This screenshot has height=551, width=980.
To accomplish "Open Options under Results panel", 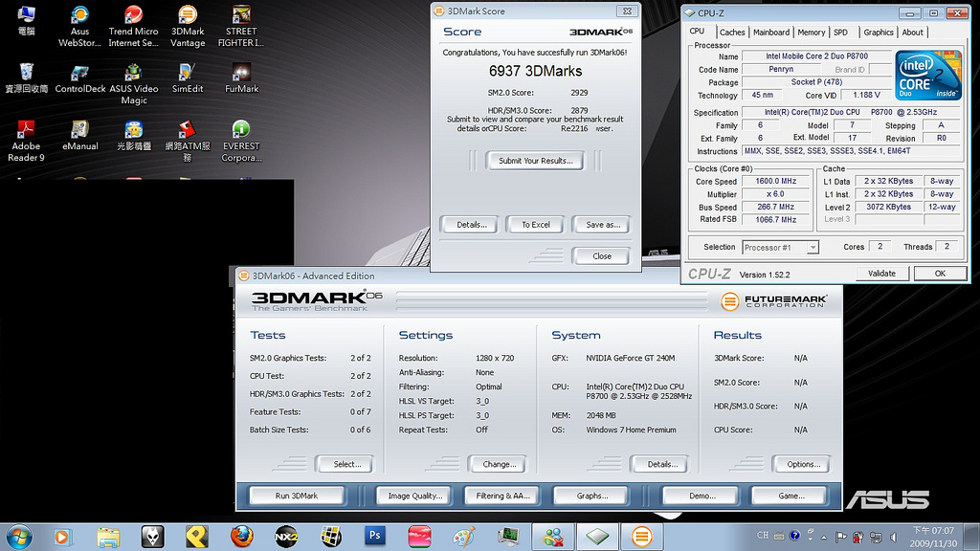I will coord(803,464).
